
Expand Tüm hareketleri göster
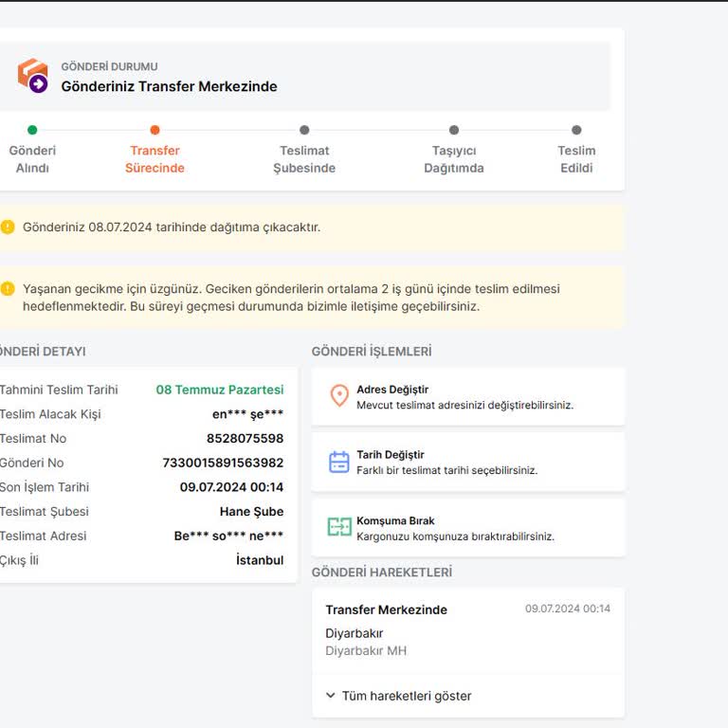pos(406,696)
